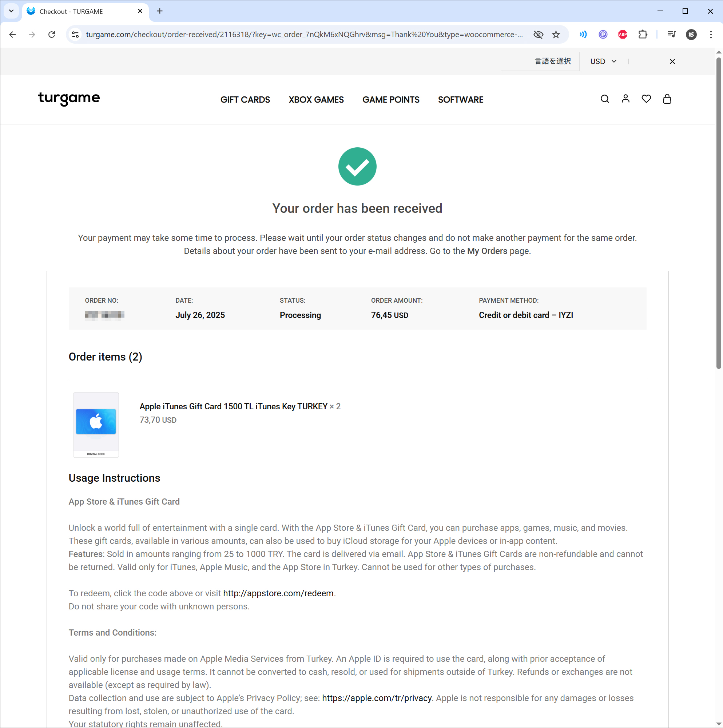Open the Extensions puzzle menu
This screenshot has width=723, height=728.
[x=643, y=35]
